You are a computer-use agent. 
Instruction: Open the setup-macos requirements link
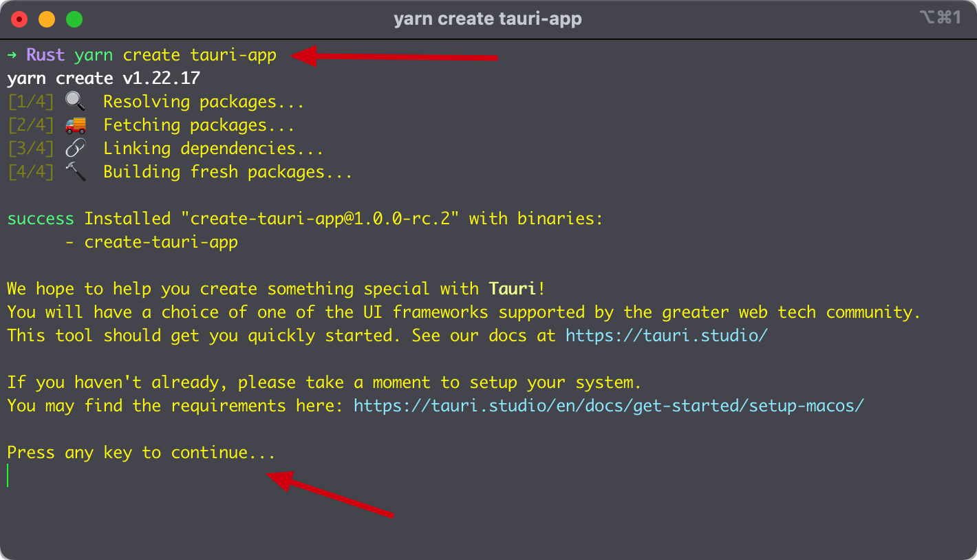608,406
